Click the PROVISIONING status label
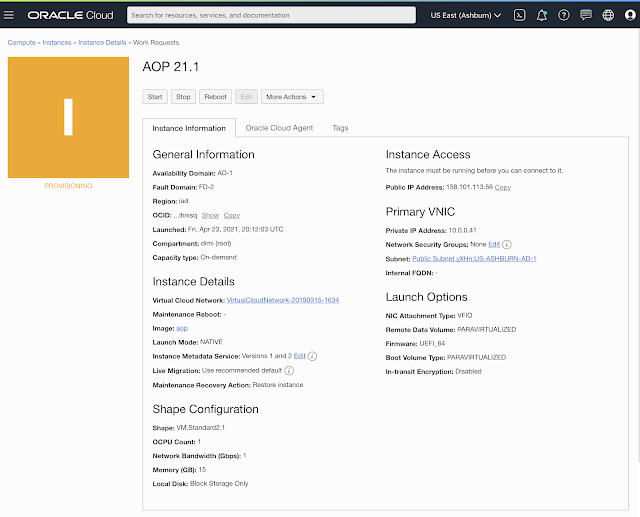This screenshot has width=640, height=517. point(68,186)
